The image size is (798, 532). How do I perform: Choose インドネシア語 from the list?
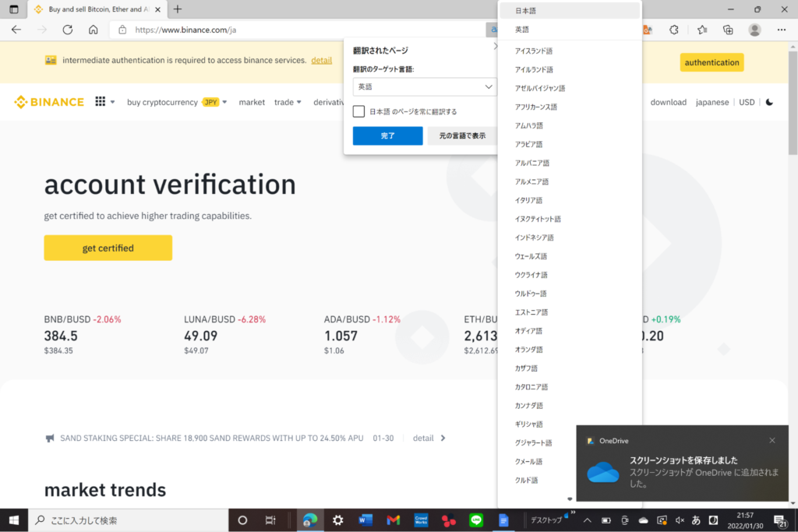(x=570, y=238)
